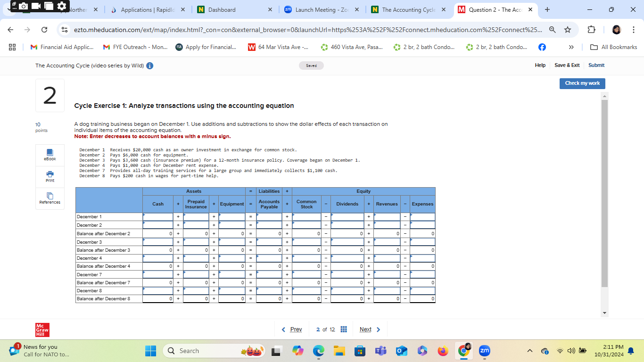Go to the previous question with Prev
Viewport: 644px width, 362px height.
pos(292,329)
